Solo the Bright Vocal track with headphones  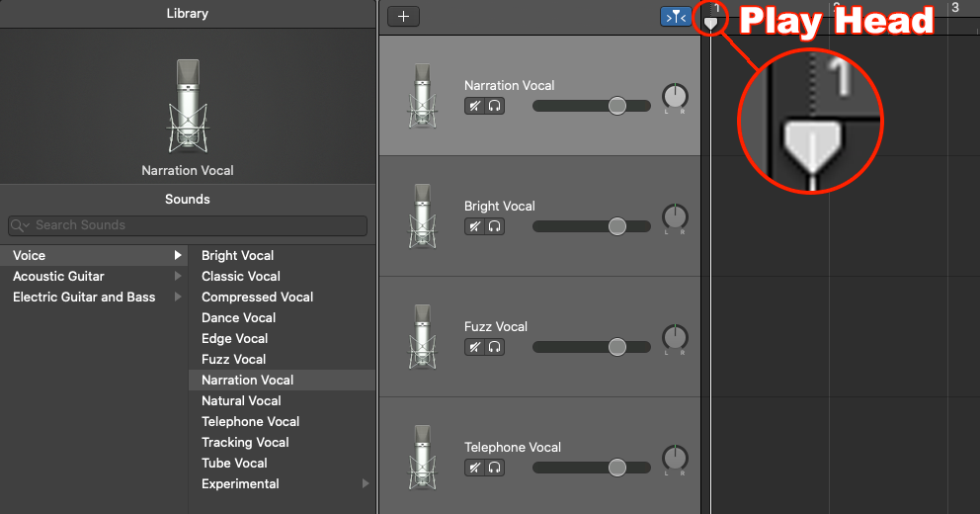(494, 226)
